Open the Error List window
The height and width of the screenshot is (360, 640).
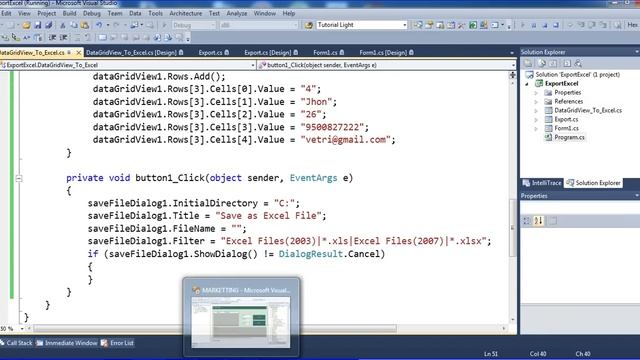pos(118,343)
